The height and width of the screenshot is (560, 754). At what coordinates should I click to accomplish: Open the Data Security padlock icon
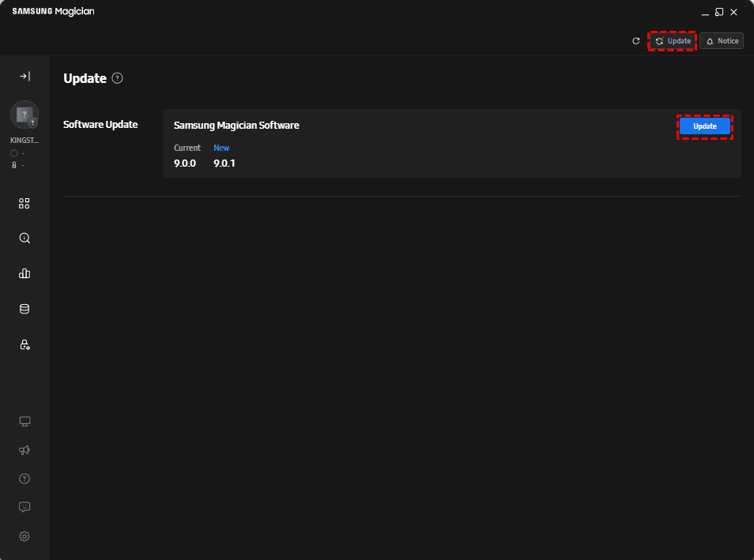click(25, 344)
